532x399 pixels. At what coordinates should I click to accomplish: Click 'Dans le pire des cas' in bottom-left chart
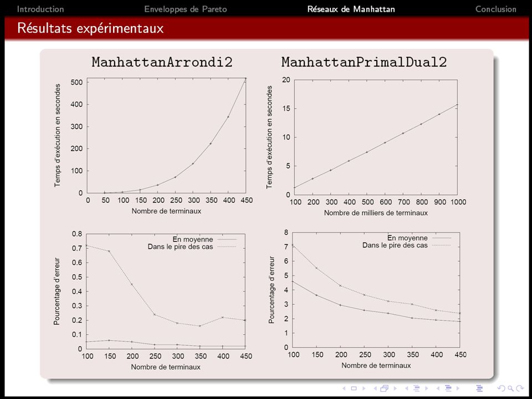pyautogui.click(x=180, y=247)
